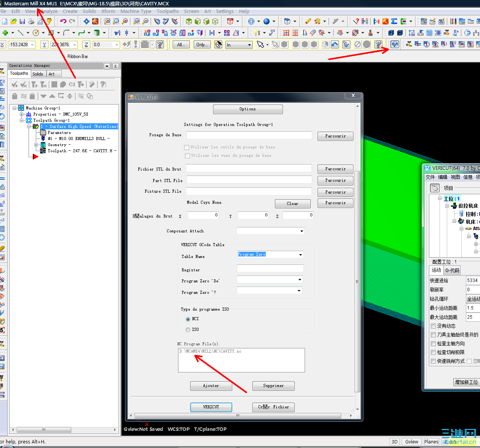Click the Sigma statistics icon in toolbar

tap(394, 21)
